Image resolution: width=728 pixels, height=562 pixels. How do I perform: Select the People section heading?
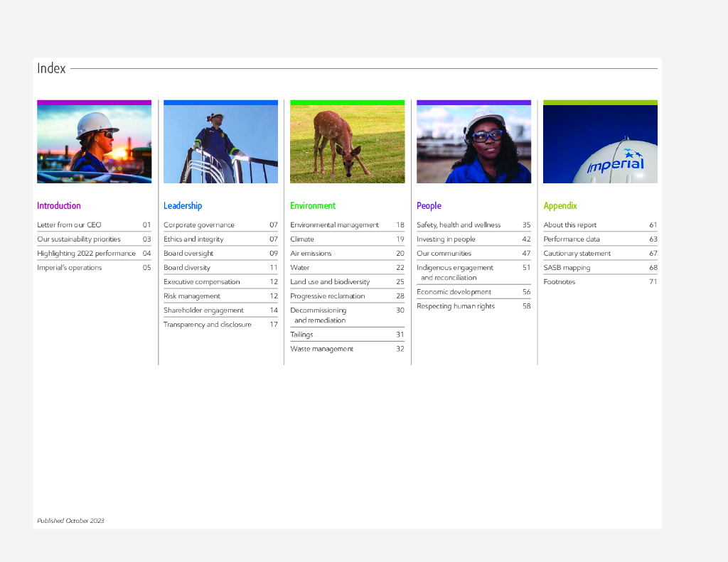[429, 206]
